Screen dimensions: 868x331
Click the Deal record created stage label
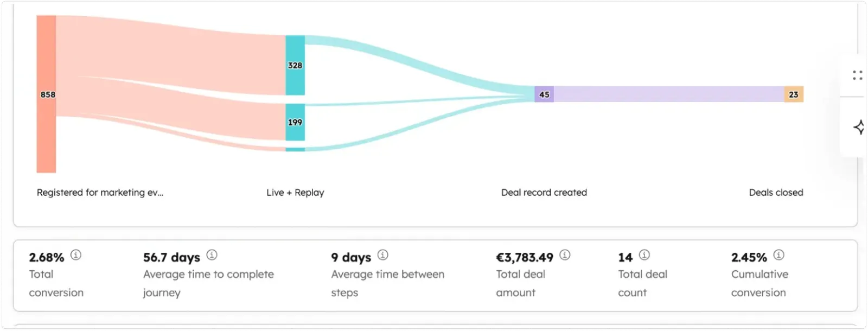click(x=544, y=192)
